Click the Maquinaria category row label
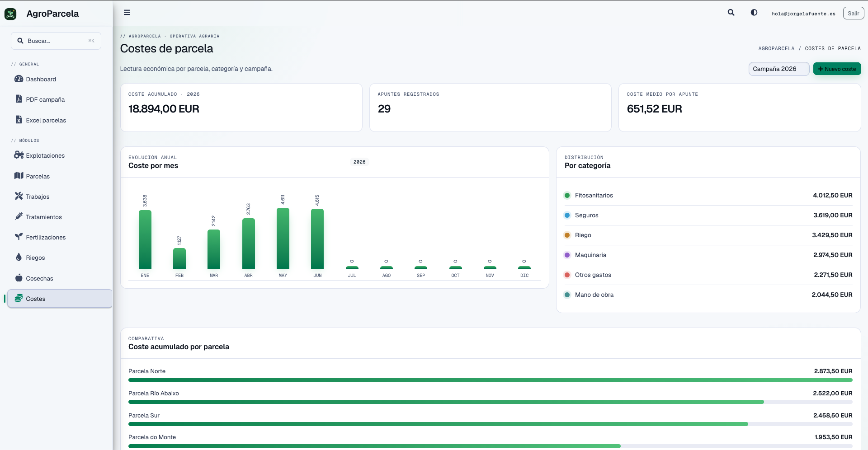The width and height of the screenshot is (868, 450). tap(590, 255)
